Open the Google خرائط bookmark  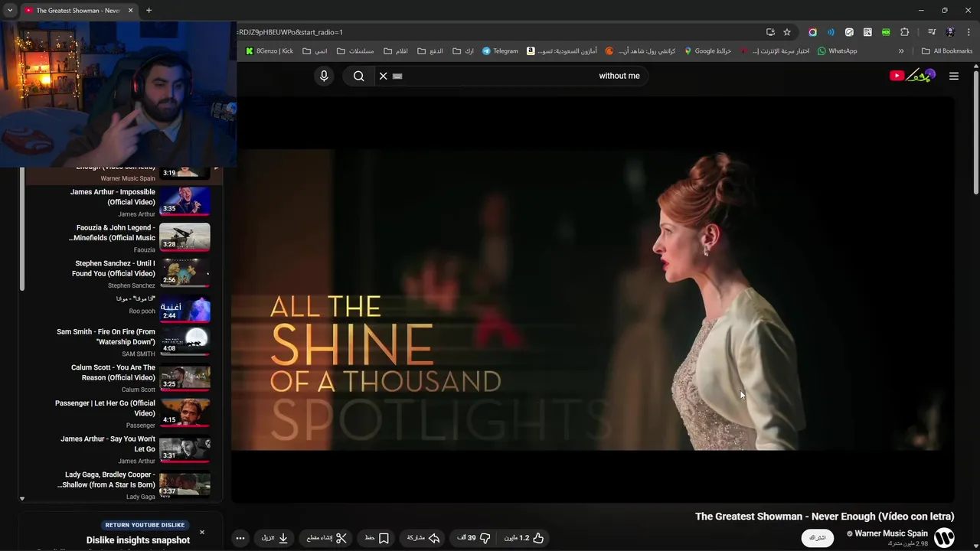click(x=707, y=51)
